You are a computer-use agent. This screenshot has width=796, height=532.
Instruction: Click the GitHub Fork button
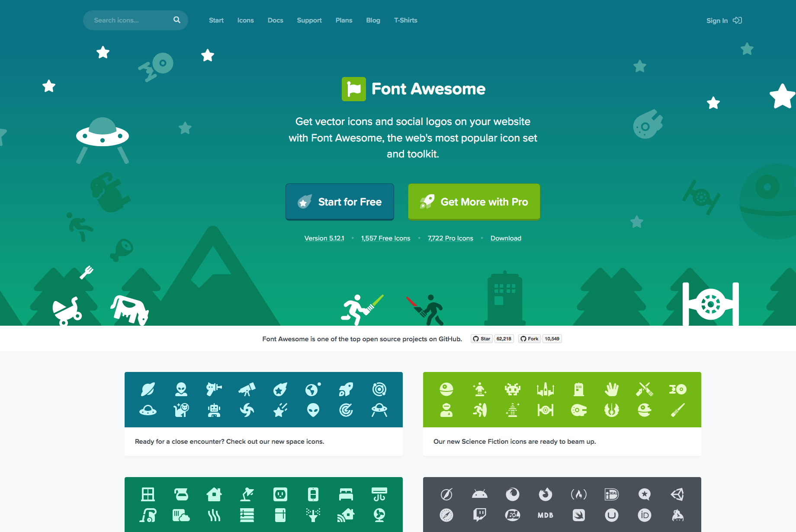click(x=530, y=339)
